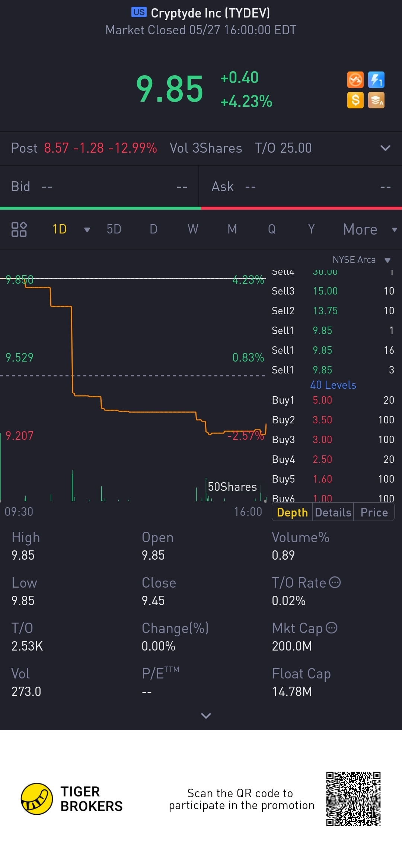The image size is (402, 868).
Task: Tap the Sell3 15.00 order row
Action: pyautogui.click(x=333, y=291)
